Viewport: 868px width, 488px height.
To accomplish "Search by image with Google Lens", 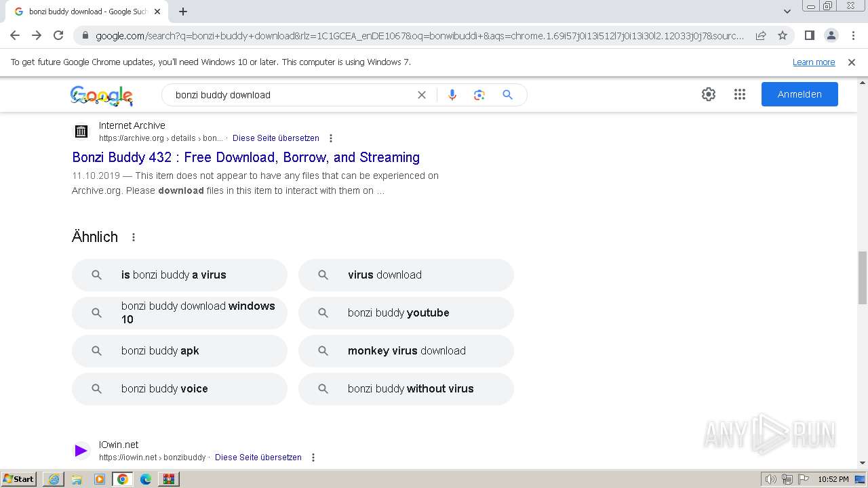I will [479, 95].
